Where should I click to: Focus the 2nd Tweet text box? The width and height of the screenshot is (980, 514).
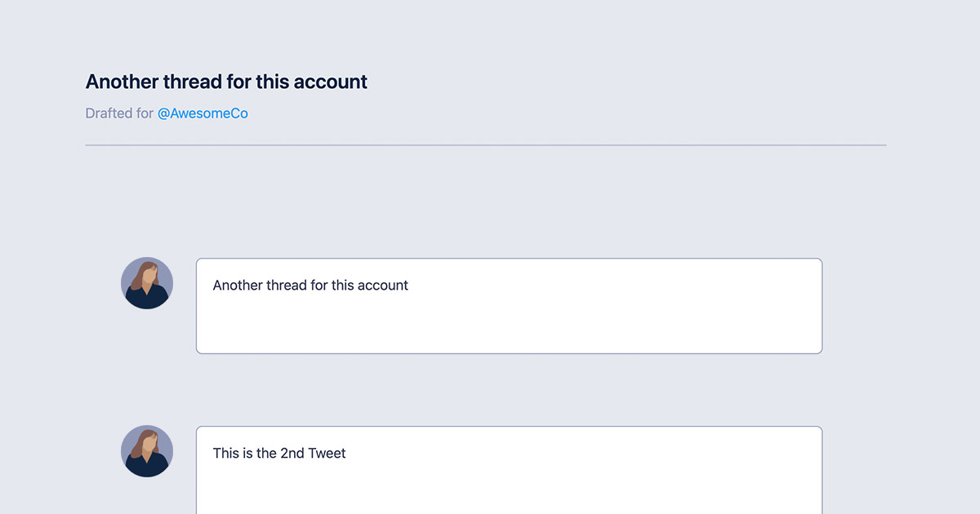click(x=509, y=470)
